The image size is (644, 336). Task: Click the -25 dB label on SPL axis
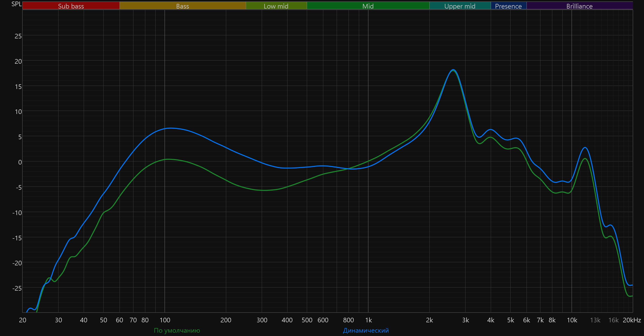pyautogui.click(x=17, y=288)
